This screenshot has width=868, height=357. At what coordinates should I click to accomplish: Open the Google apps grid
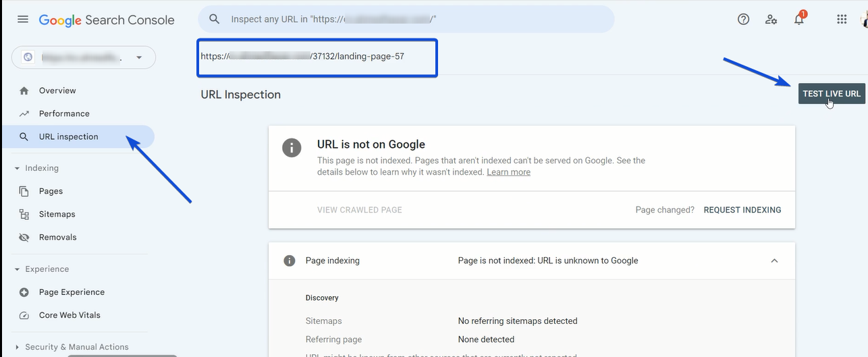point(842,20)
